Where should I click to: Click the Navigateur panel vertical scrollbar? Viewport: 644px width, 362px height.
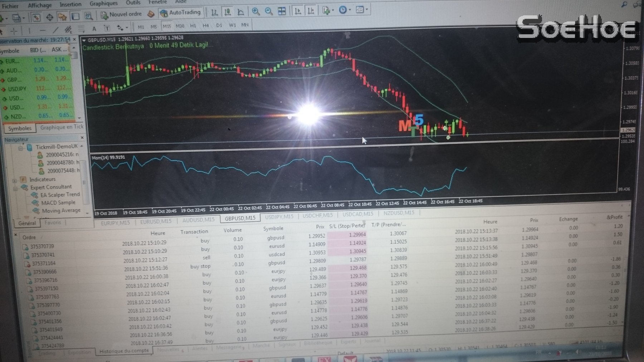84,179
